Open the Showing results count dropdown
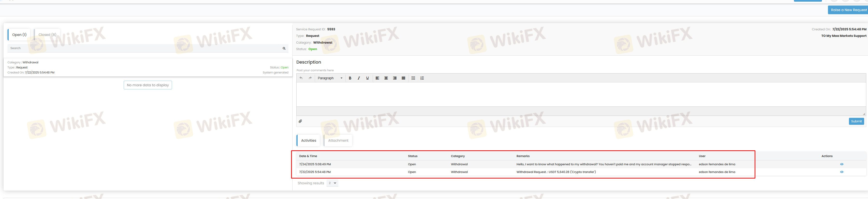868x199 pixels. pyautogui.click(x=332, y=183)
